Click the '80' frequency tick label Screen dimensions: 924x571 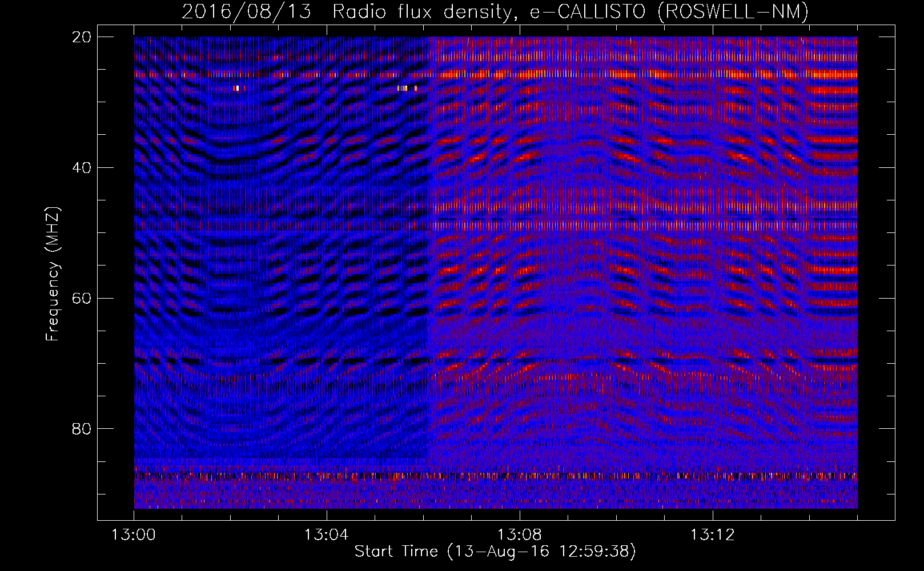click(x=82, y=429)
